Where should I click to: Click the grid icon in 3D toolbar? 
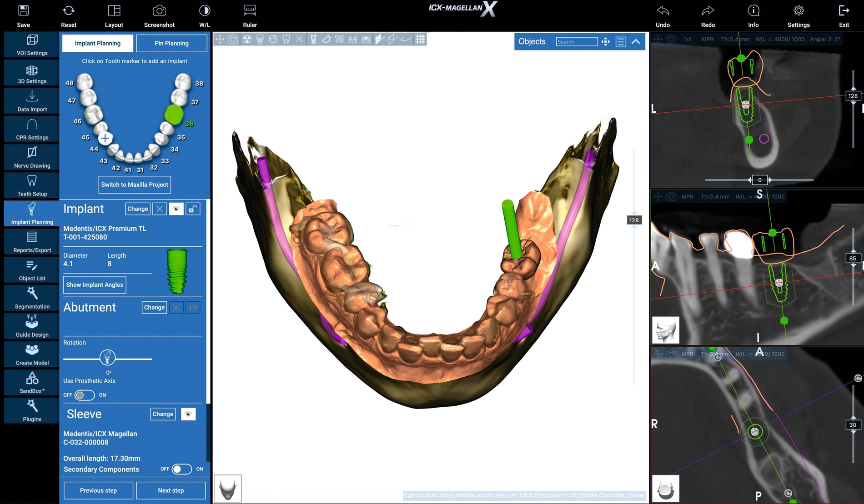(420, 40)
